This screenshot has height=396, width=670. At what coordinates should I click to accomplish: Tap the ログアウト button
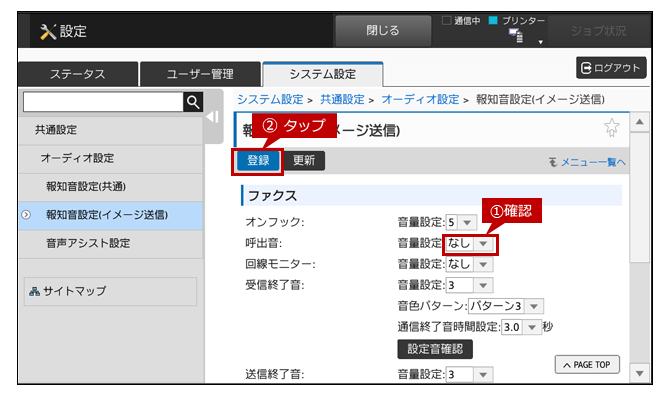611,68
